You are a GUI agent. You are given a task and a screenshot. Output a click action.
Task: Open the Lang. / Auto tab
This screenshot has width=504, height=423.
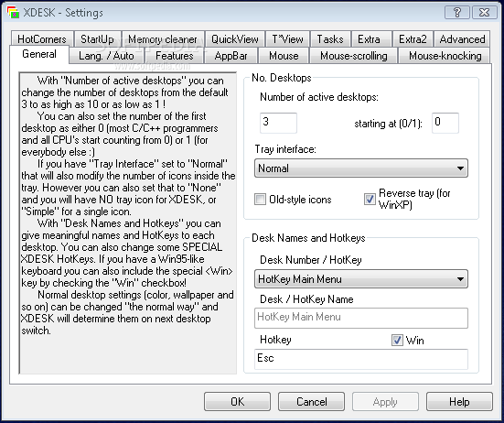tap(106, 56)
